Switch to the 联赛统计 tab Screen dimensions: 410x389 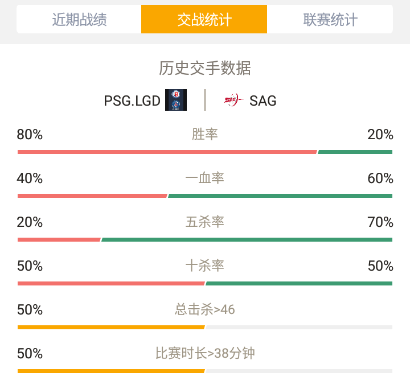point(330,19)
